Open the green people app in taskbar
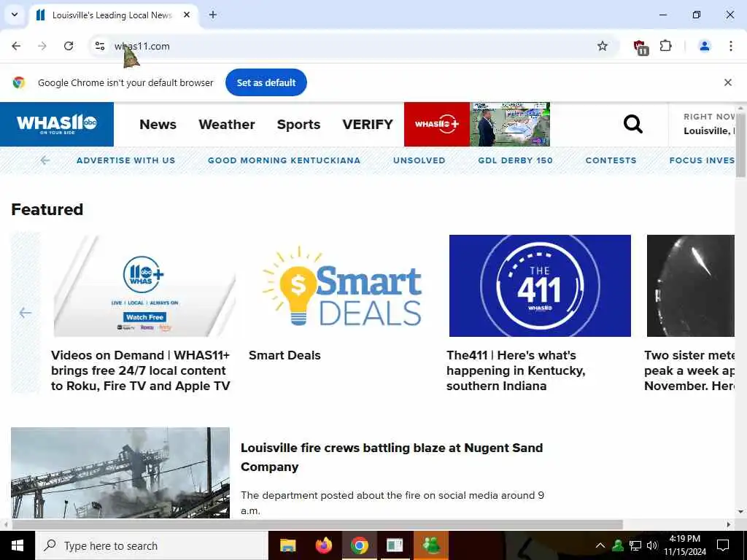 click(x=431, y=545)
